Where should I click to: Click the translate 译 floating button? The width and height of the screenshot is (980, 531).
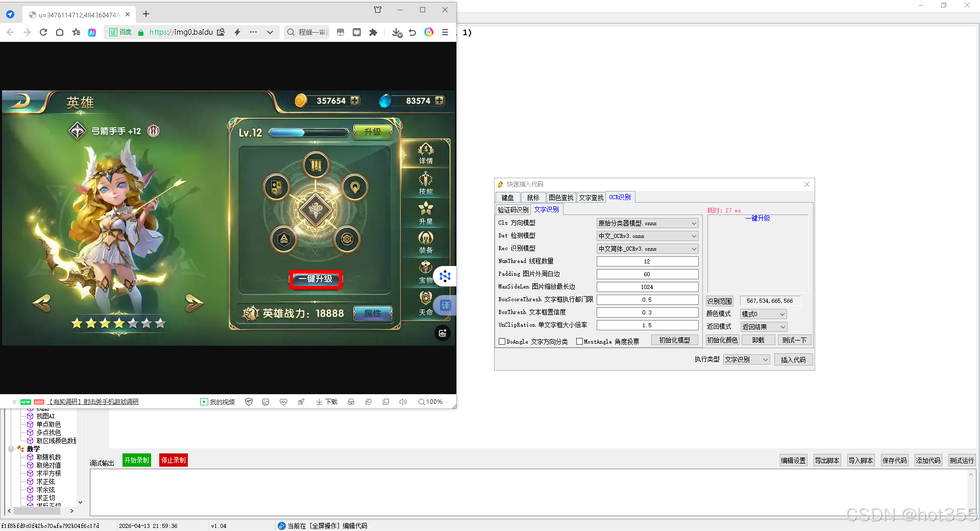[445, 305]
